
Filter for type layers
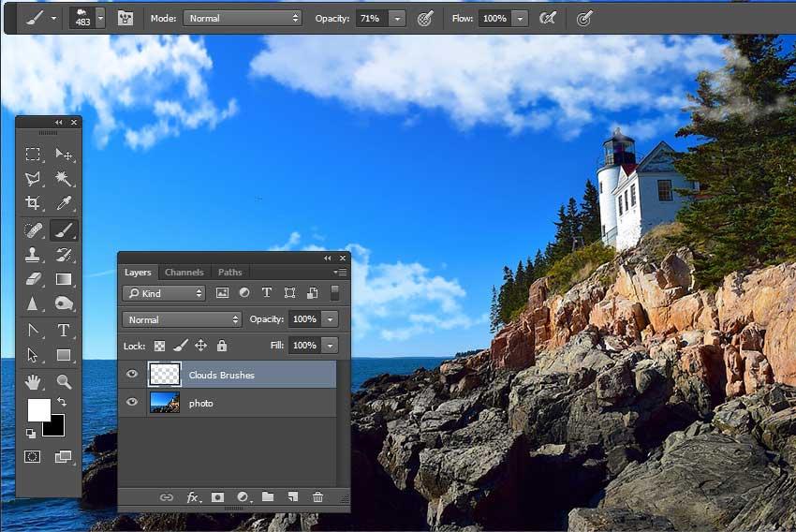267,293
